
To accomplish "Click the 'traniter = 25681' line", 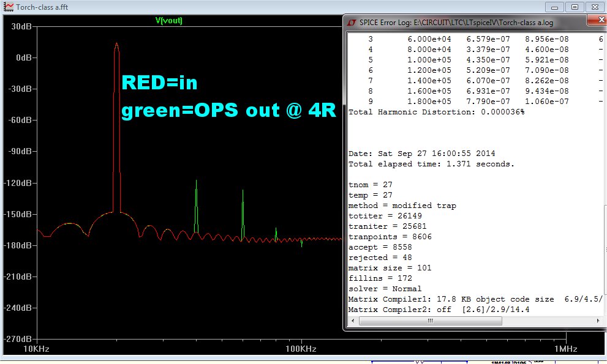I will pyautogui.click(x=387, y=227).
